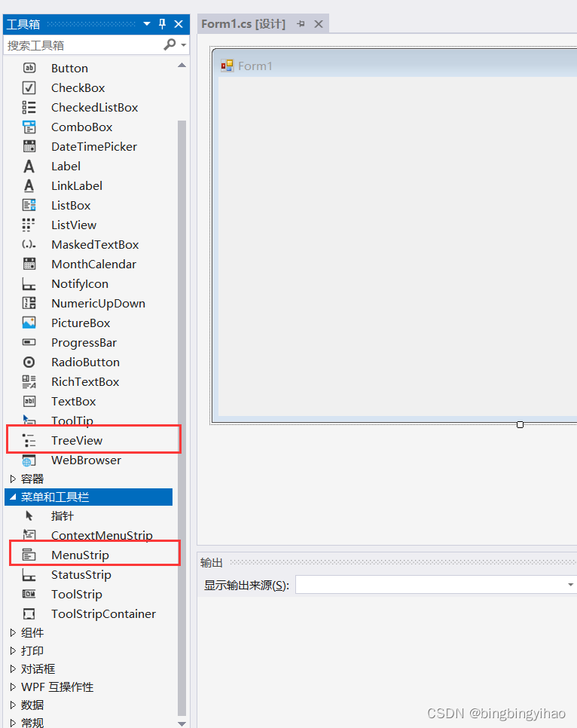Pick the RadioButton icon
The height and width of the screenshot is (728, 577).
point(29,362)
